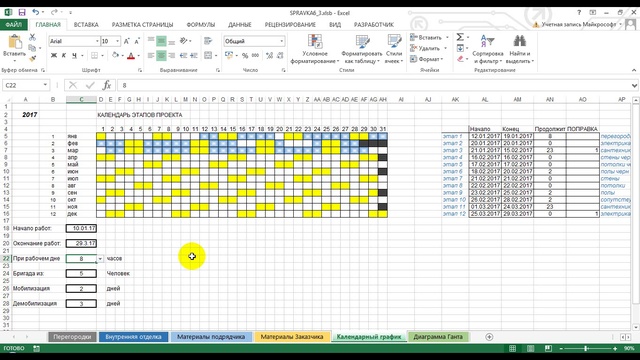The width and height of the screenshot is (640, 360).
Task: Open Сортировка и фильтр menu
Action: (x=488, y=49)
